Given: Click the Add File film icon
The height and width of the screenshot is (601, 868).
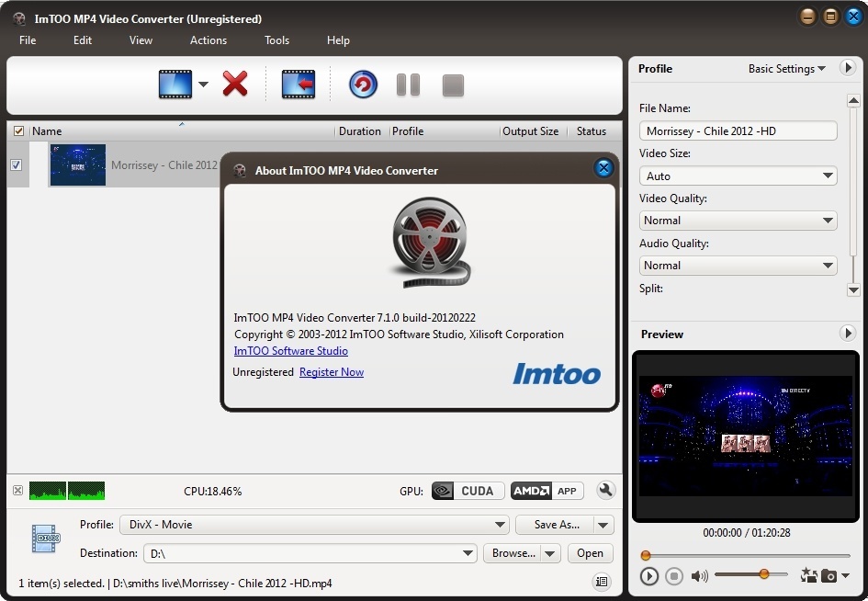Looking at the screenshot, I should coord(175,85).
